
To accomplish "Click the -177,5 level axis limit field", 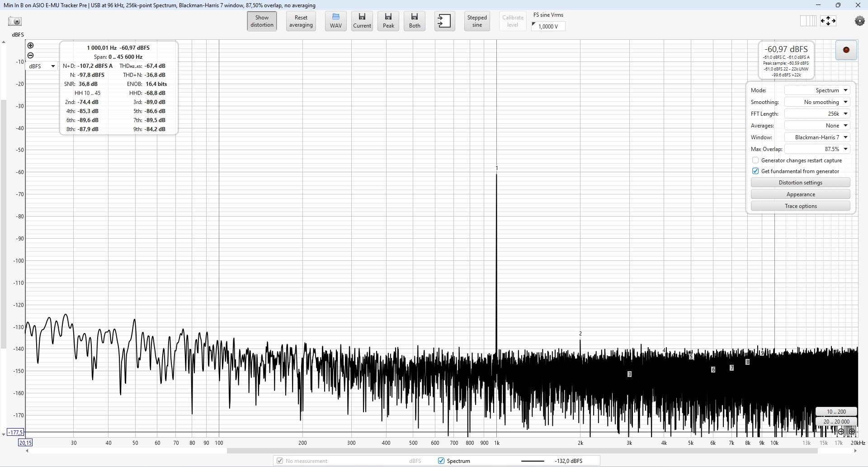I will (x=15, y=432).
